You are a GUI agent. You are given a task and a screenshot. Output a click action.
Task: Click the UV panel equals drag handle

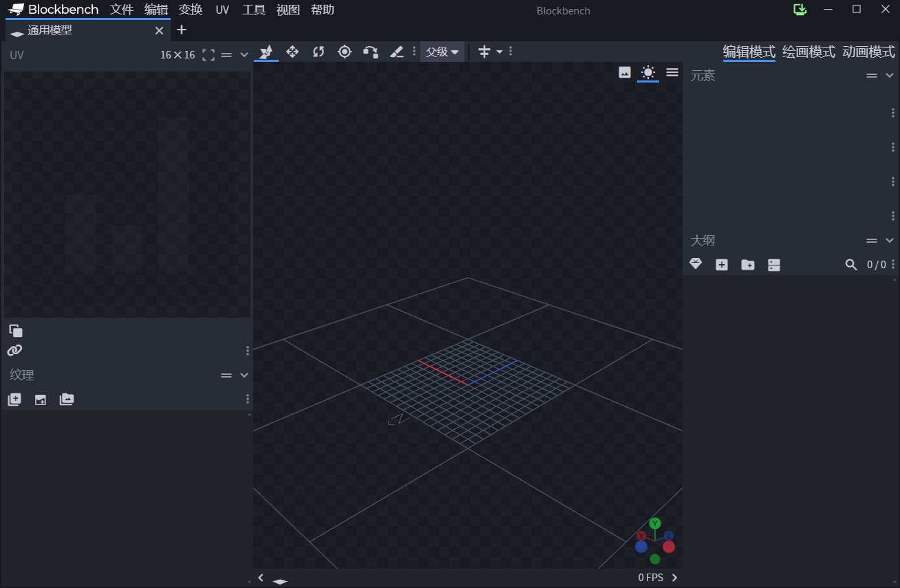coord(226,55)
